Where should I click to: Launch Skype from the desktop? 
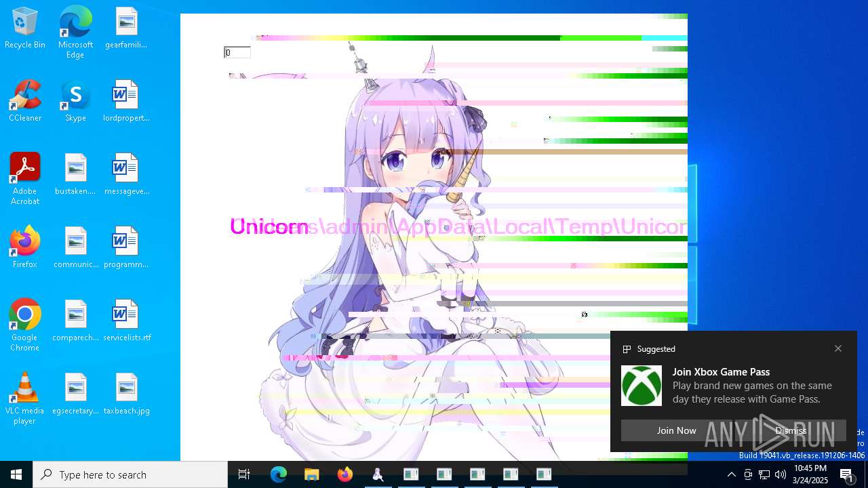75,102
